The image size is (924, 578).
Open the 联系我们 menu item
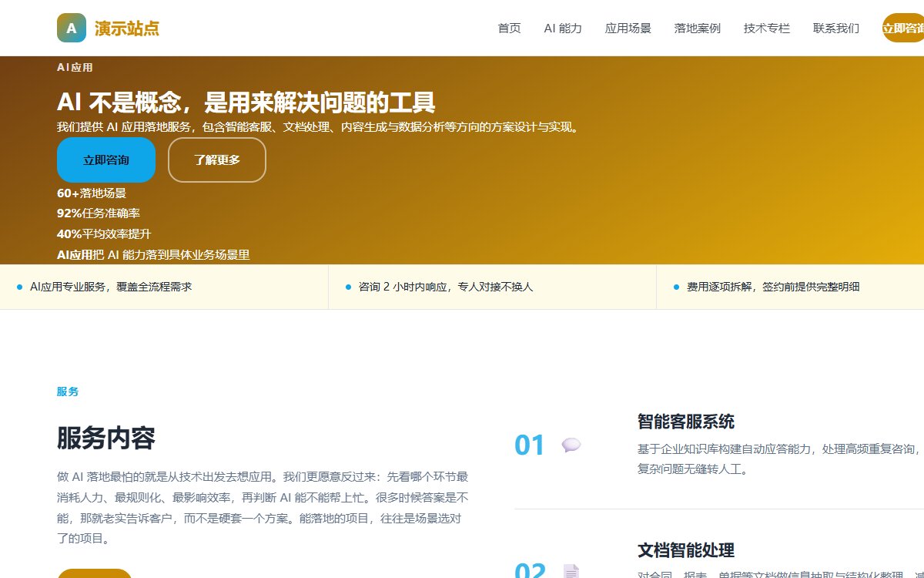[835, 28]
